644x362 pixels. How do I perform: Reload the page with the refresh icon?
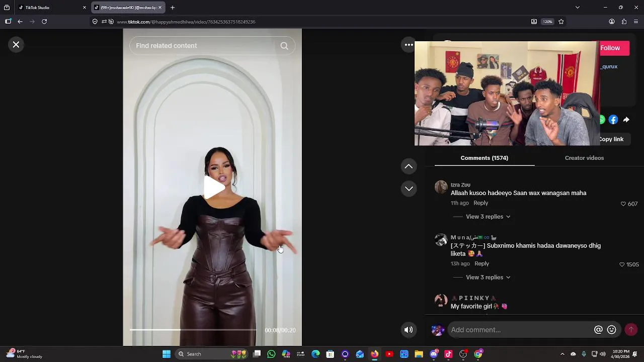coord(44,22)
